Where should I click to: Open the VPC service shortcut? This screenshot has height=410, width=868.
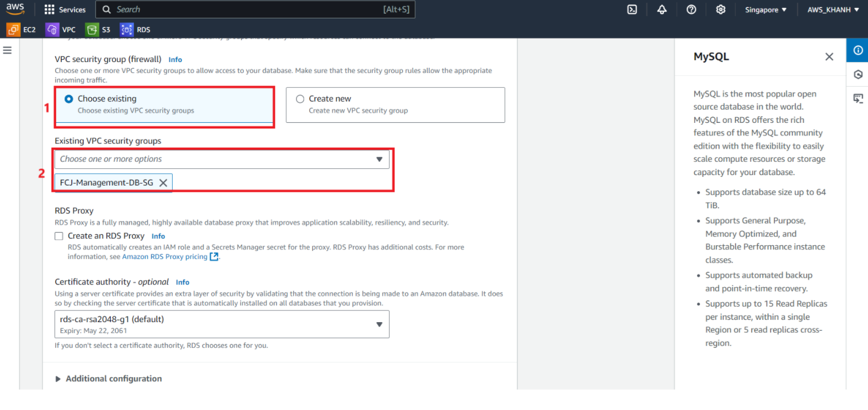[61, 29]
